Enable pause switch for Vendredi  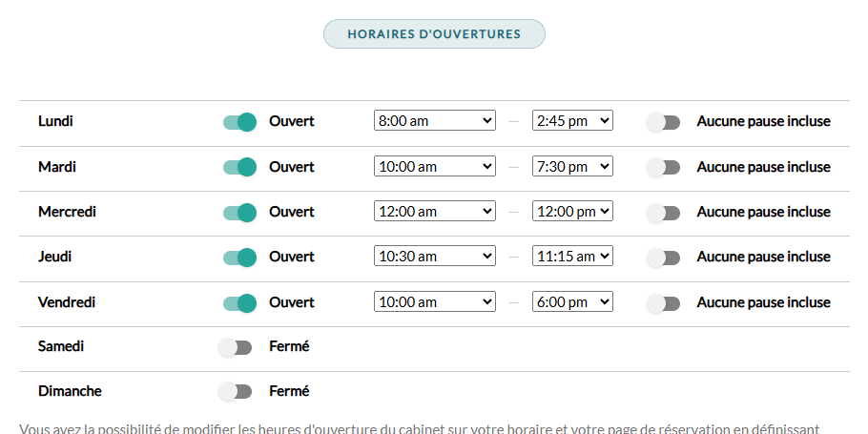click(663, 302)
